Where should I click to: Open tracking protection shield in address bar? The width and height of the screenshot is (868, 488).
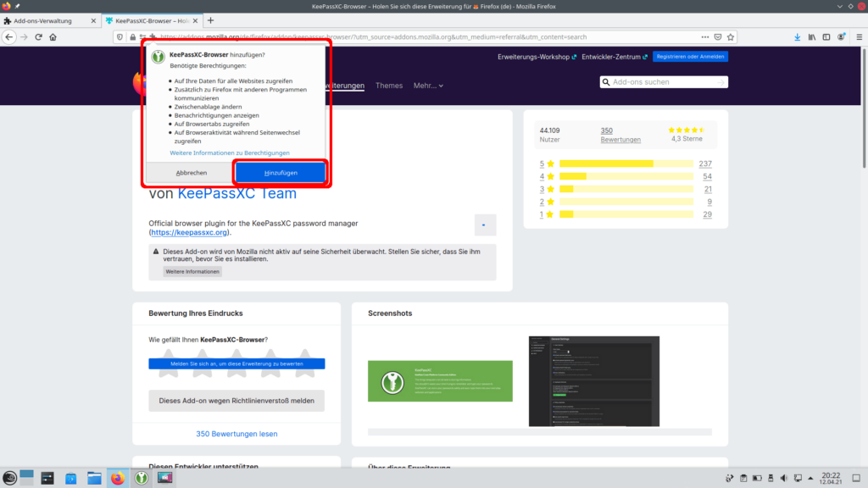pyautogui.click(x=120, y=37)
